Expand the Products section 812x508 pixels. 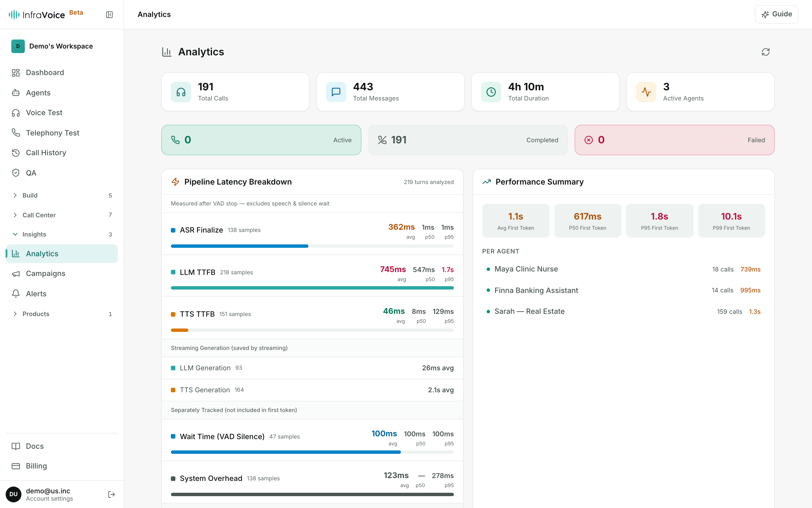pyautogui.click(x=62, y=314)
